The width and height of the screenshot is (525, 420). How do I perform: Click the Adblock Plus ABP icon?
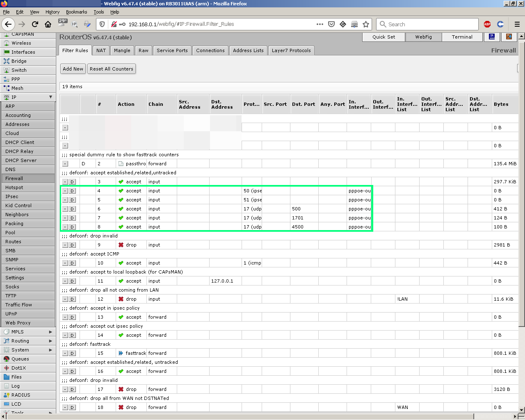coord(487,24)
